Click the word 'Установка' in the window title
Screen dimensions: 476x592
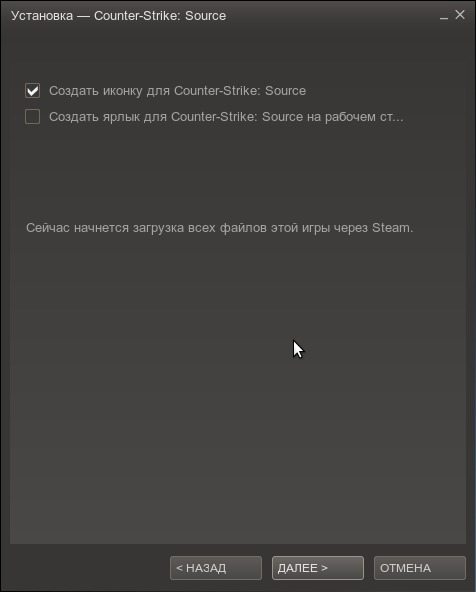tap(42, 16)
